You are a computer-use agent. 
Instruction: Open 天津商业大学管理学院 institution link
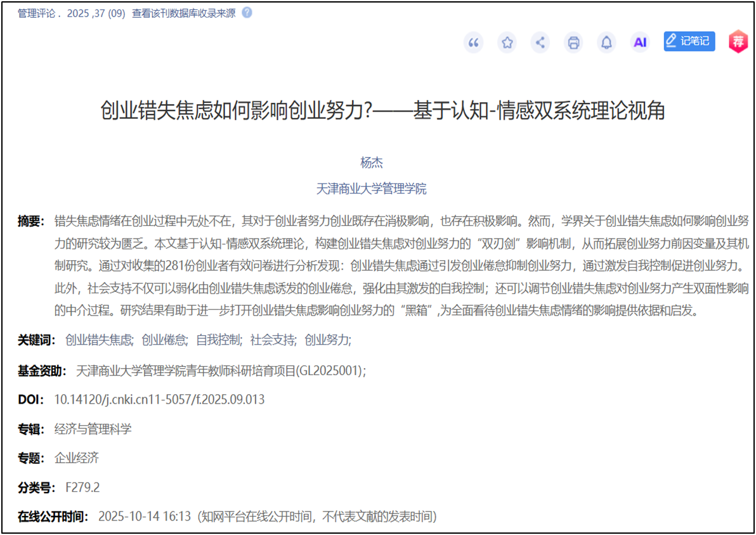tap(372, 188)
